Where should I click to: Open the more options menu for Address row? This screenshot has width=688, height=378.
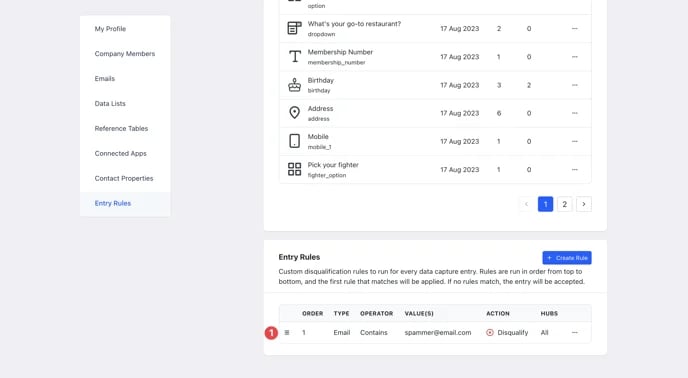pos(575,113)
